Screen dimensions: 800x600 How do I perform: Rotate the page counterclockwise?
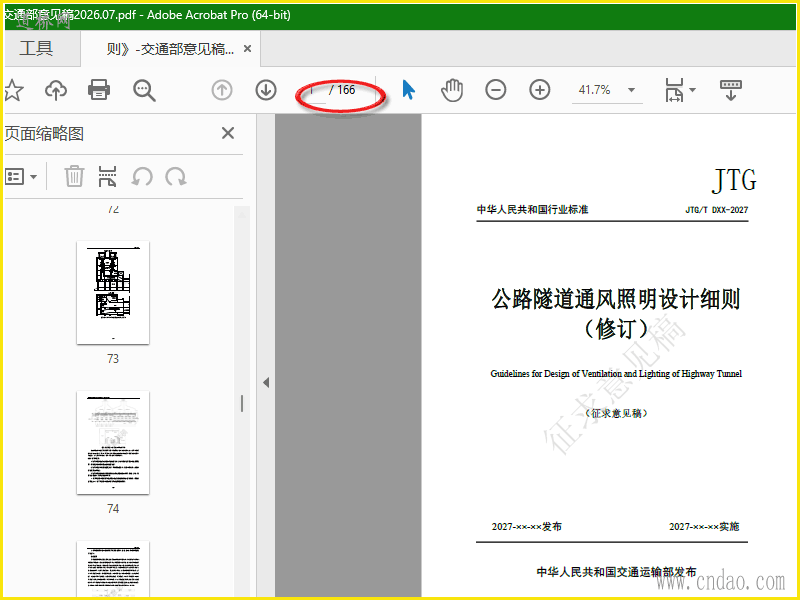coord(142,177)
